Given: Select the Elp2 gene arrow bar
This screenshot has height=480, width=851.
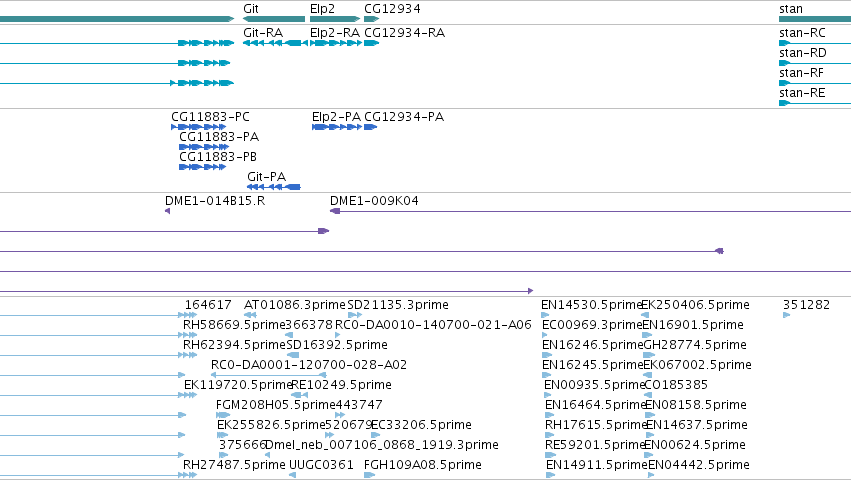Looking at the screenshot, I should 335,19.
